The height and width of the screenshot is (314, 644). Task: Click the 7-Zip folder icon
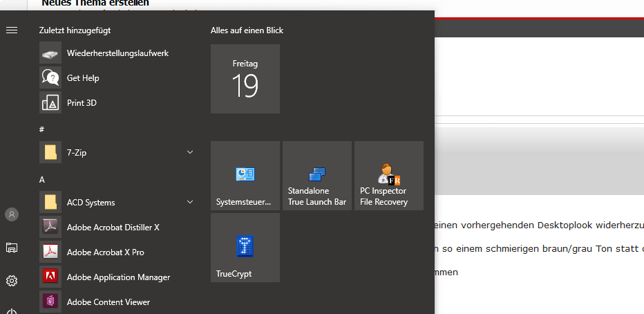(x=50, y=152)
